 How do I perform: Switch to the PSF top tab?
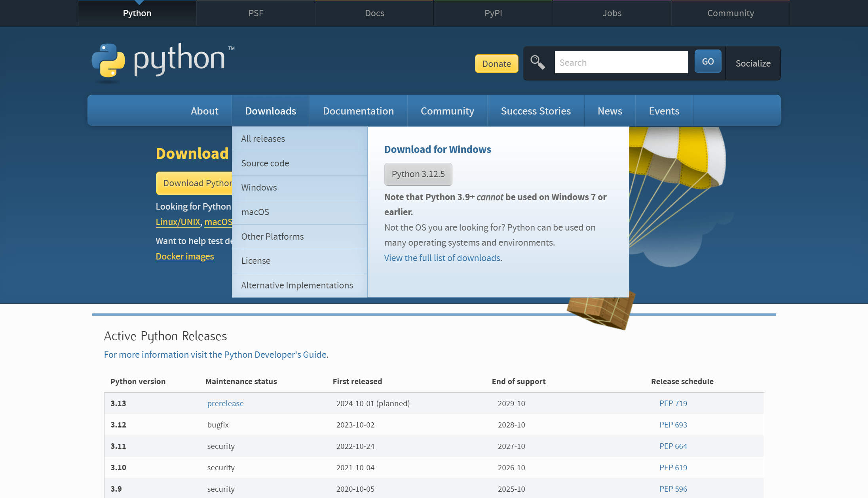[x=256, y=13]
